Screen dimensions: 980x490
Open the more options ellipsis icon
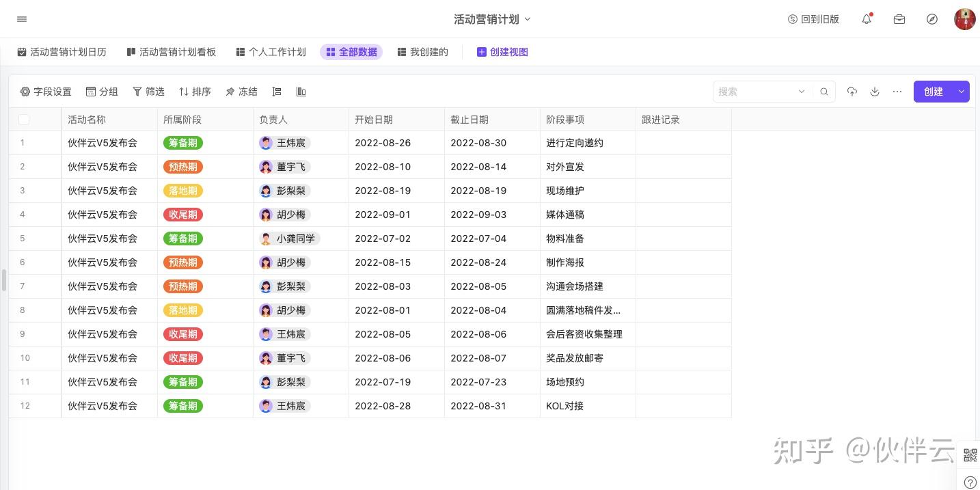tap(897, 92)
